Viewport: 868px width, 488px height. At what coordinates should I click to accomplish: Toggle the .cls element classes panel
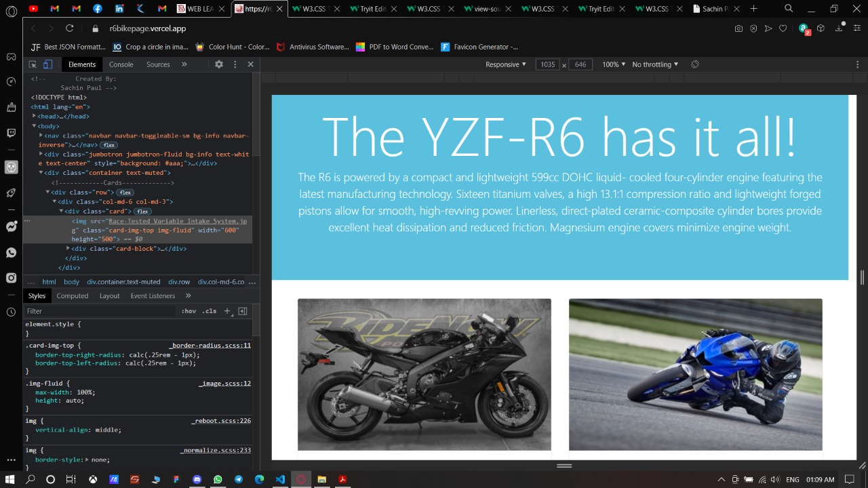point(210,311)
